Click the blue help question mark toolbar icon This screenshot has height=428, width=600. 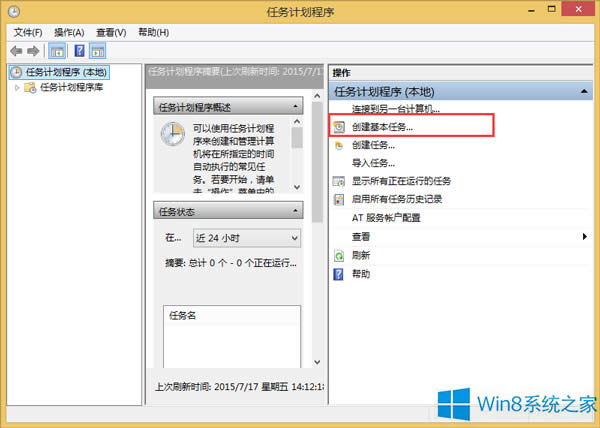coord(79,50)
